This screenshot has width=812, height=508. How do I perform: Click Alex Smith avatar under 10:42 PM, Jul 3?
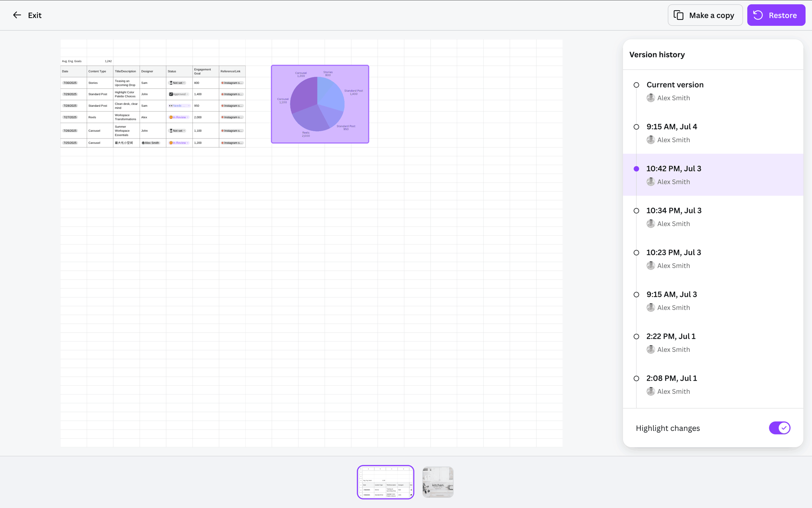pos(650,182)
